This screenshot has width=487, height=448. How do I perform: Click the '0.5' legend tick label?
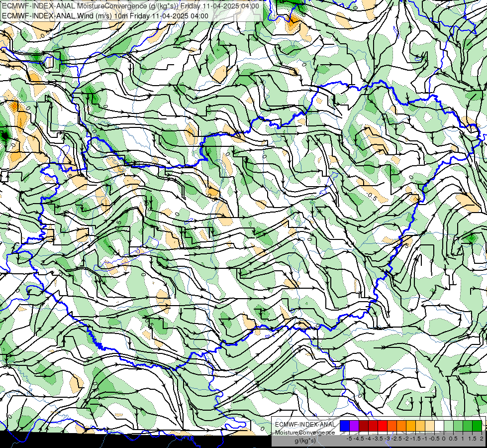[453, 439]
